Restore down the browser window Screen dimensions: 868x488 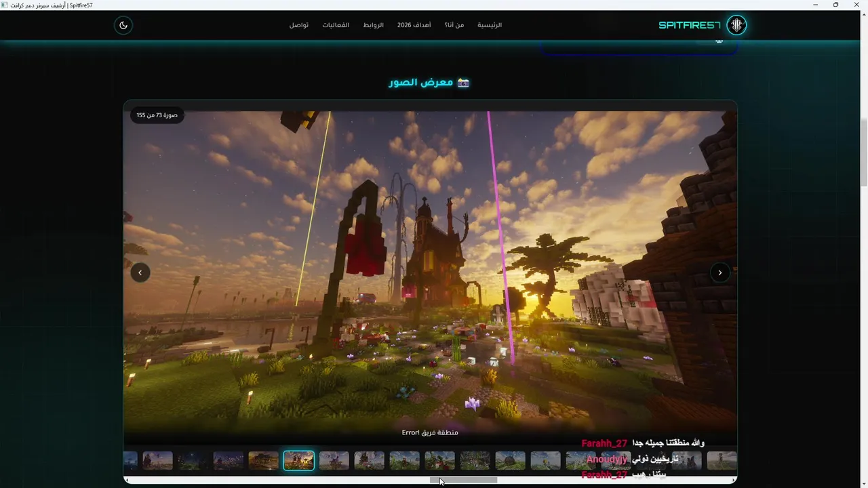coord(835,5)
